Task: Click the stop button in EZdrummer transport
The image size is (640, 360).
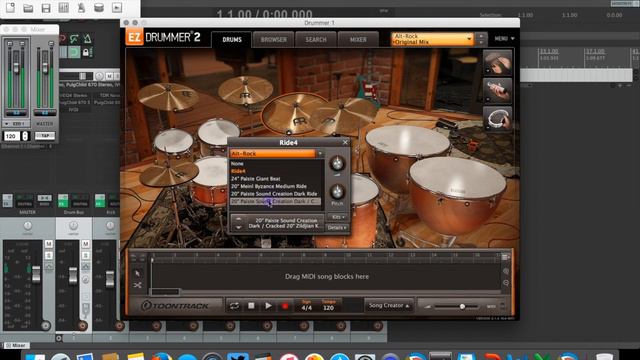Action: (251, 306)
